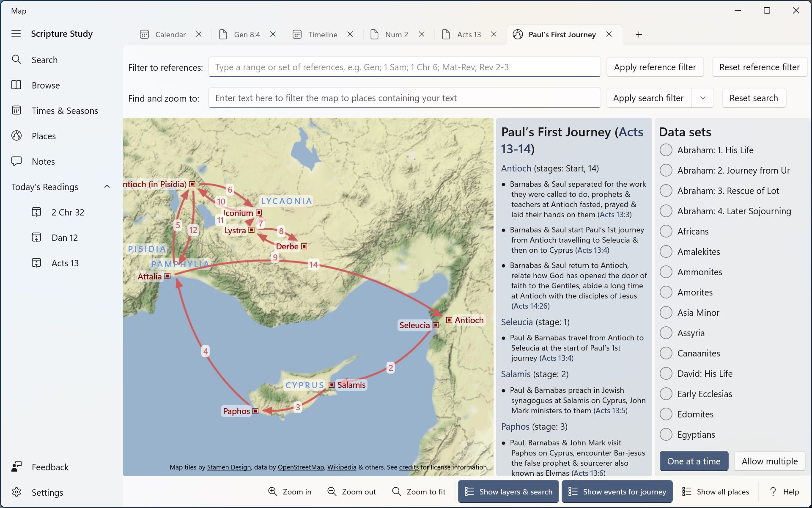
Task: Select the Asia Minor data set
Action: [x=666, y=312]
